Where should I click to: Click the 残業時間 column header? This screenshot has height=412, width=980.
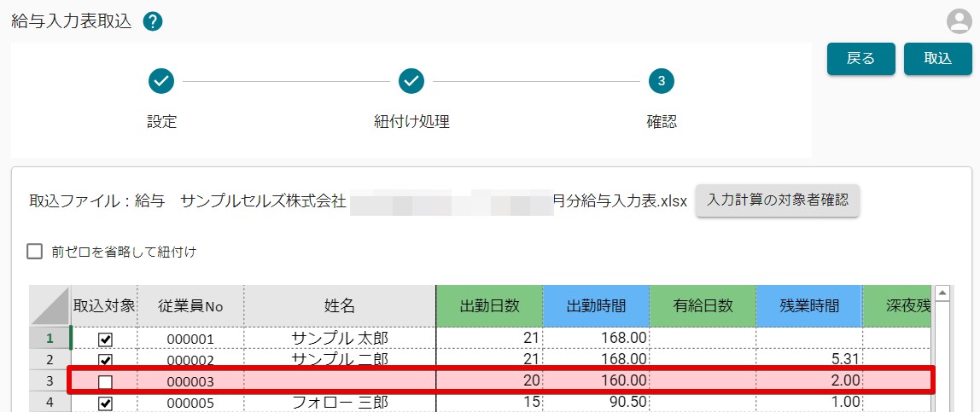coord(809,306)
